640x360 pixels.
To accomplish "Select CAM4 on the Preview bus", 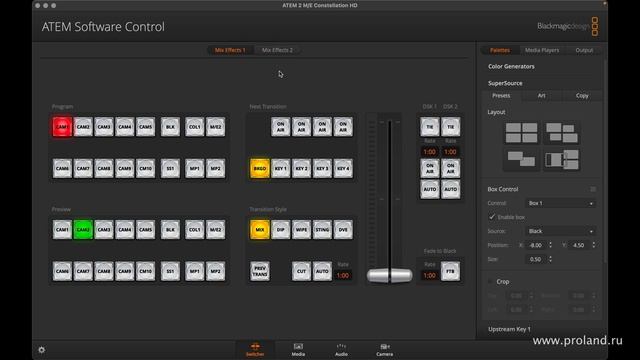I will 124,230.
